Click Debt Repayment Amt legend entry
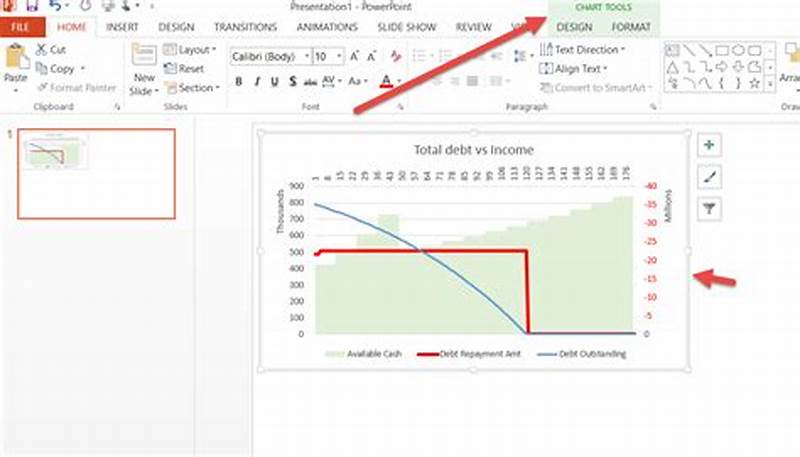 coord(468,354)
